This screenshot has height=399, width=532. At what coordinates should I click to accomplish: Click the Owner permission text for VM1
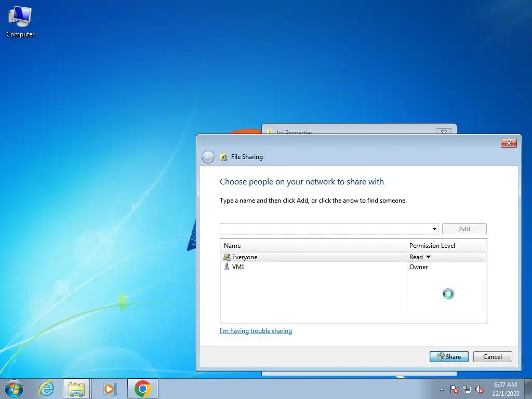[418, 267]
